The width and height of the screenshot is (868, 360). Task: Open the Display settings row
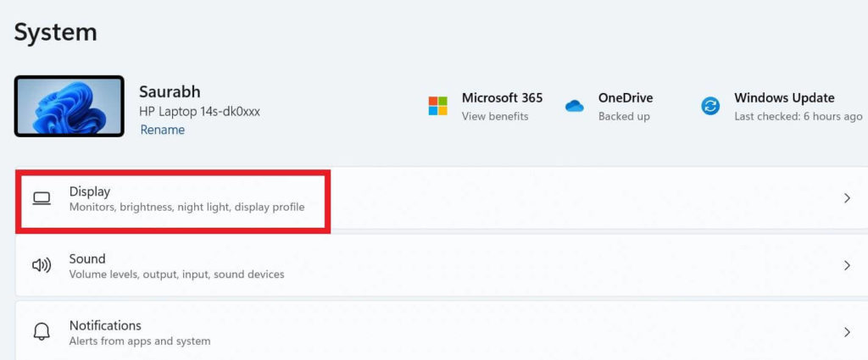(441, 198)
